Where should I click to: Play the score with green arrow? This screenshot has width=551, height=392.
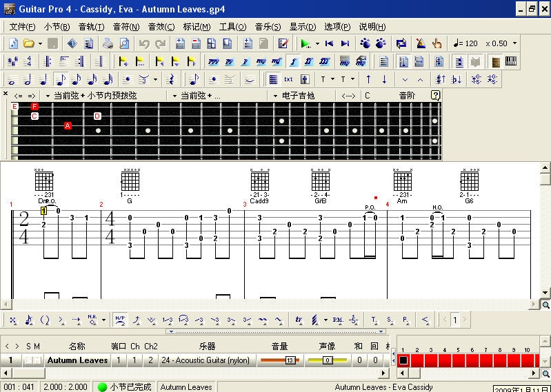pyautogui.click(x=305, y=43)
